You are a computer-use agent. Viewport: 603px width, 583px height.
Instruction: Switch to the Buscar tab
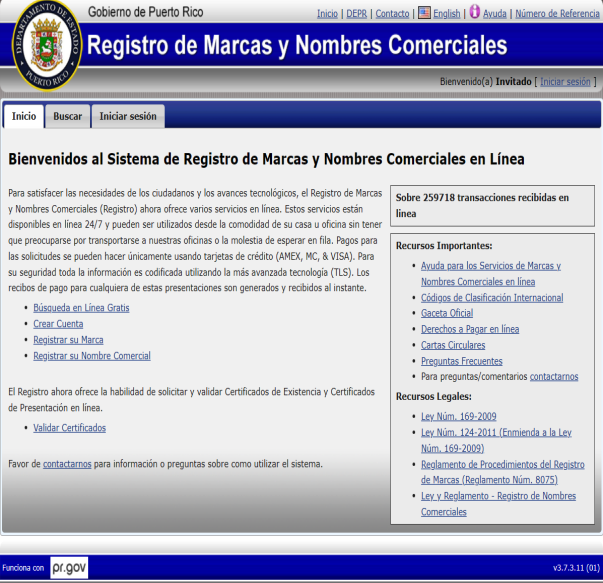[68, 116]
